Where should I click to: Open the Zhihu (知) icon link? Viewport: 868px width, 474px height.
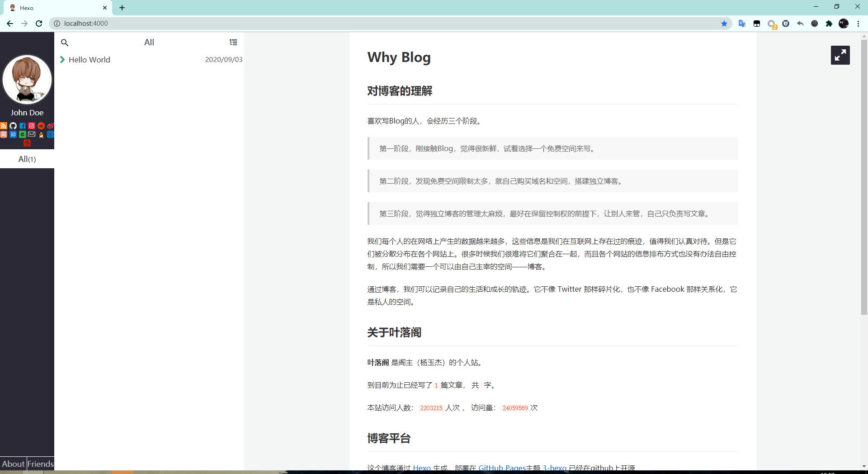pyautogui.click(x=13, y=134)
